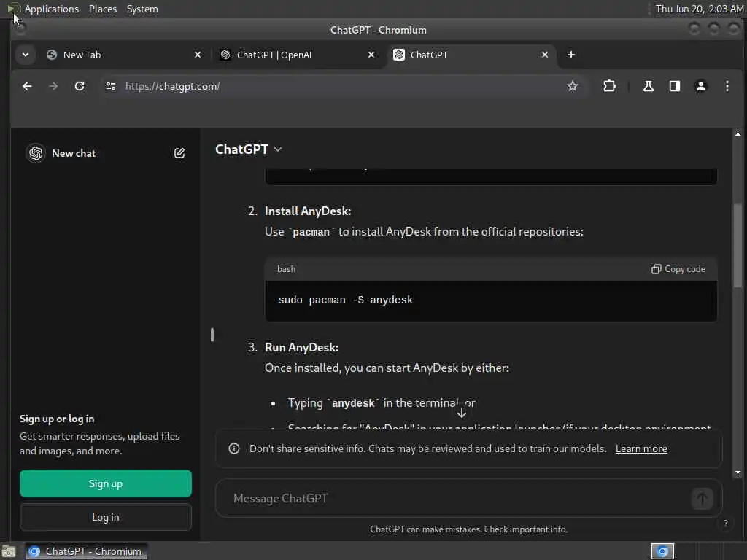The height and width of the screenshot is (560, 747).
Task: Click the green Sign up button
Action: click(x=106, y=483)
